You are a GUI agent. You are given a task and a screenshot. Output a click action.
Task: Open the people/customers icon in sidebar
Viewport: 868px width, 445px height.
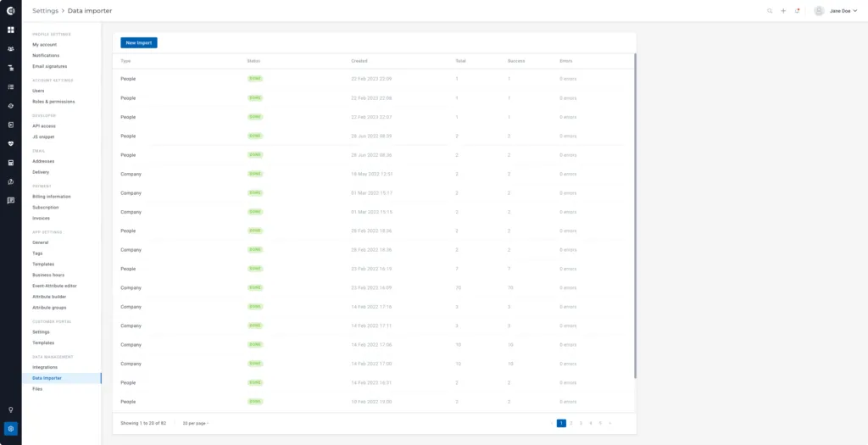pos(10,48)
